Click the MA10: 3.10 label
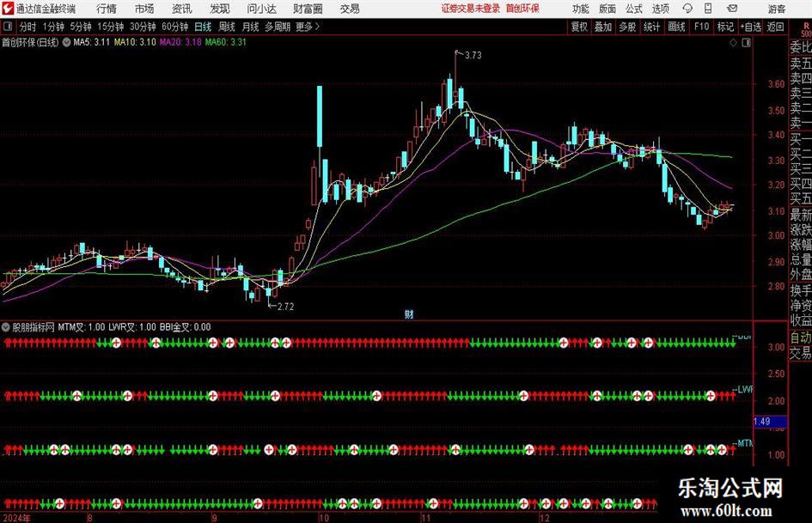The image size is (812, 523). click(x=135, y=42)
